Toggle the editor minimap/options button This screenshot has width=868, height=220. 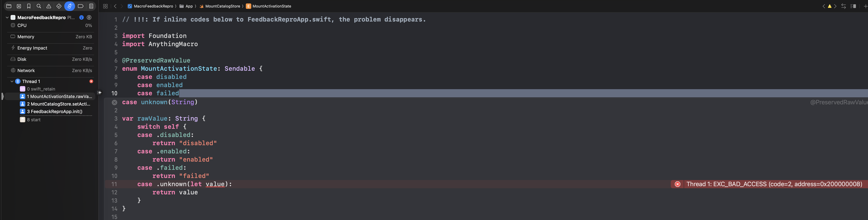(853, 6)
